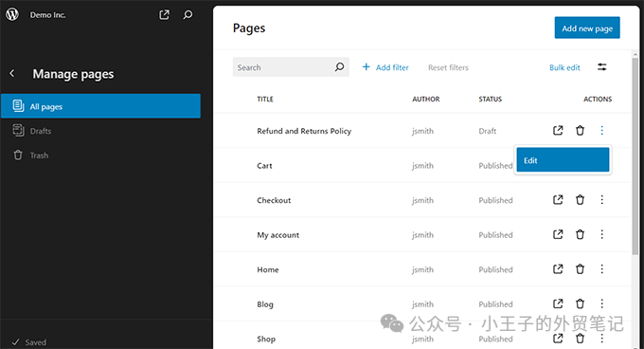
Task: Move My account page to trash
Action: [x=580, y=234]
